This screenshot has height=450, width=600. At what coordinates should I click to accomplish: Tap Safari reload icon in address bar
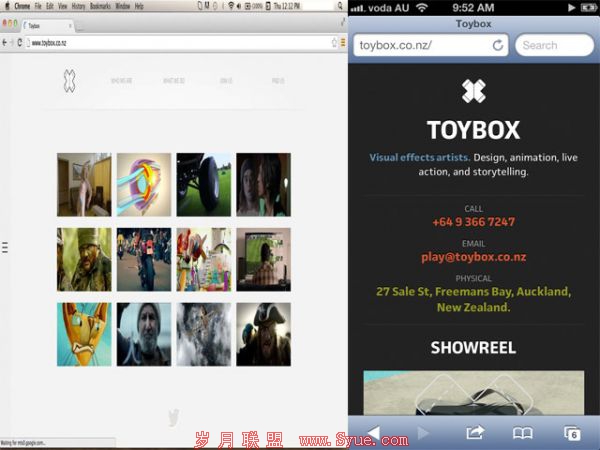497,45
